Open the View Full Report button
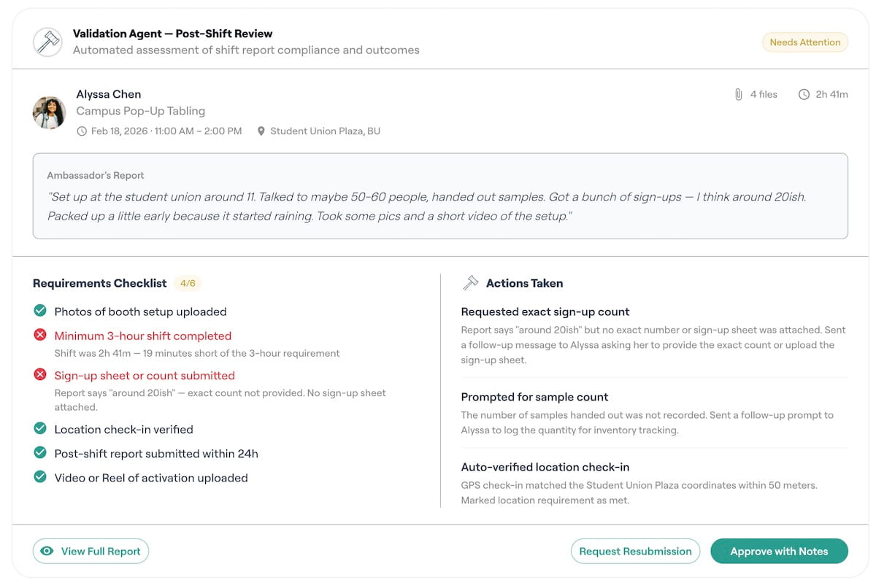Image resolution: width=876 pixels, height=588 pixels. 91,552
